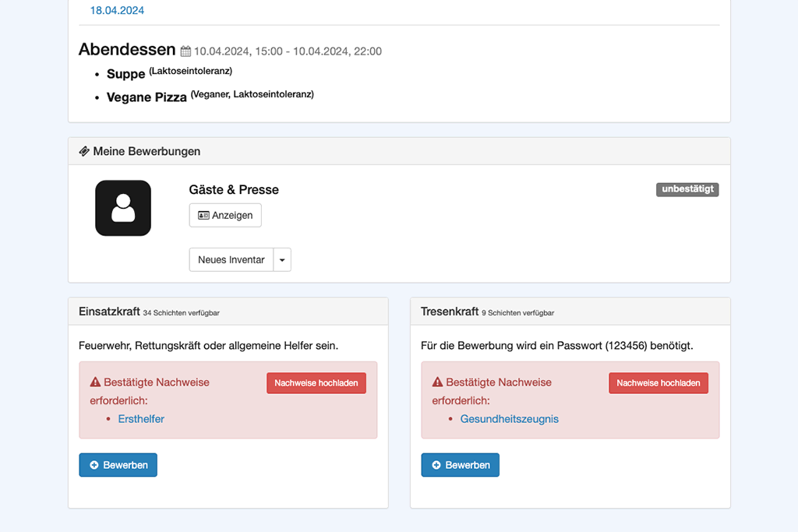Screen dimensions: 798x532
Task: Click the unbestätigt status badge
Action: click(x=687, y=189)
